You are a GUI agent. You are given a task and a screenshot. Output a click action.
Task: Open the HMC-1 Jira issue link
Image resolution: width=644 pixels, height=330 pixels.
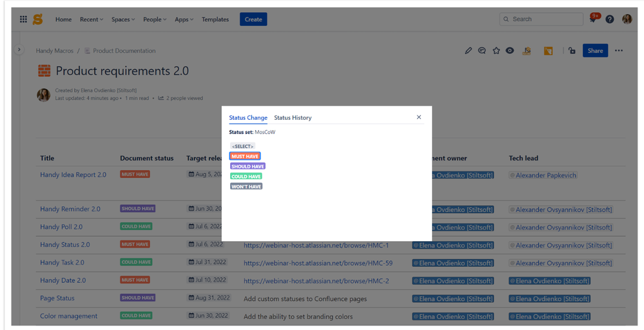click(317, 245)
